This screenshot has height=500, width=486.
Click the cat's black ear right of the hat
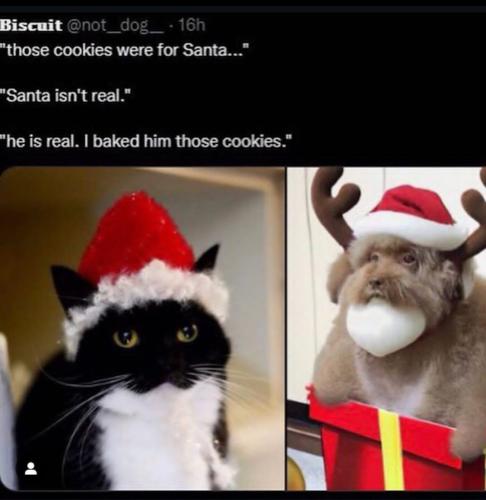tap(207, 258)
